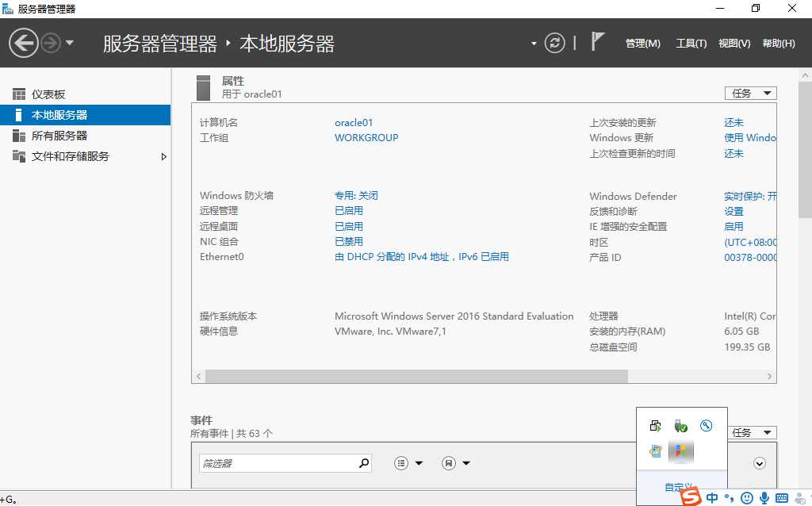
Task: Click 还未 link for 上次安装的更新
Action: coord(733,123)
